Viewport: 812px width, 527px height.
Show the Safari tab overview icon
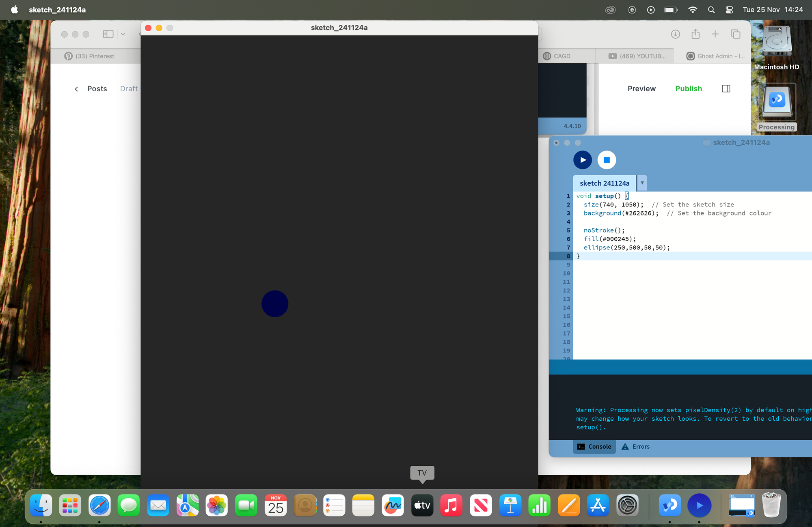[735, 34]
